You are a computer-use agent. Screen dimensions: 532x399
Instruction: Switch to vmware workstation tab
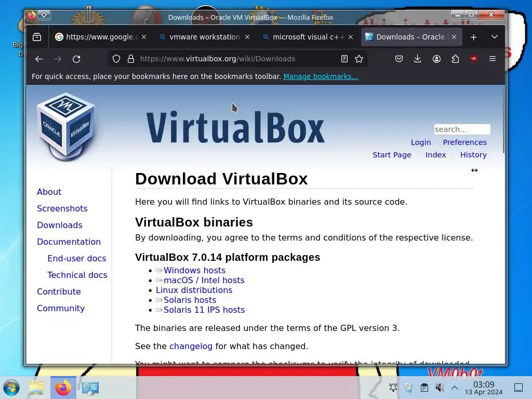coord(205,37)
